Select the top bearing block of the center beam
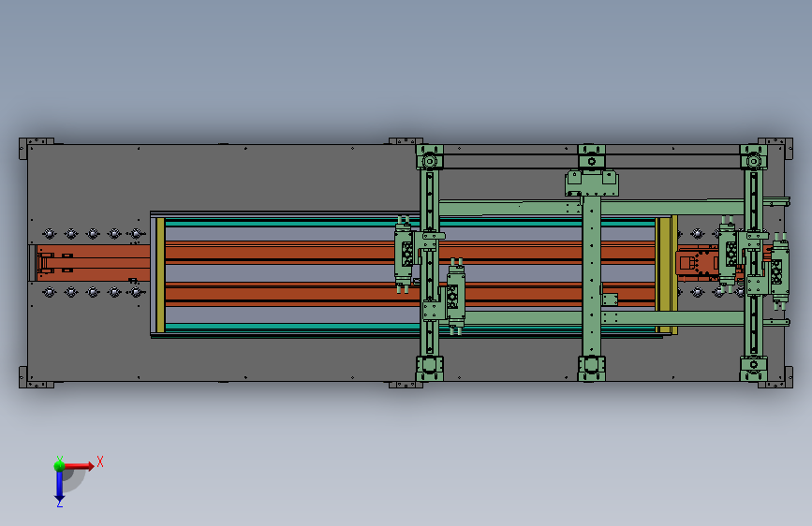The width and height of the screenshot is (812, 526). (x=591, y=157)
